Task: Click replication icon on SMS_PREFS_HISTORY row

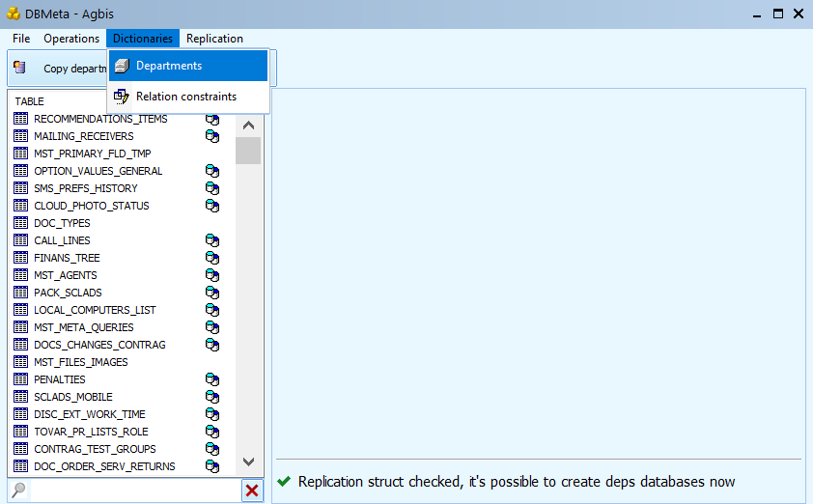Action: [x=212, y=188]
